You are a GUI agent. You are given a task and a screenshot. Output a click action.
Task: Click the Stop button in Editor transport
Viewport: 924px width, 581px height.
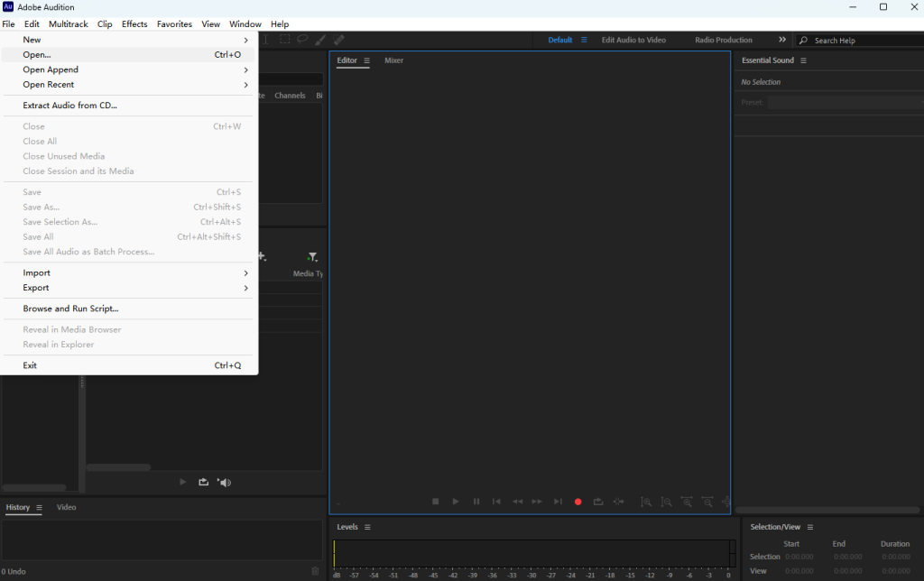coord(436,502)
